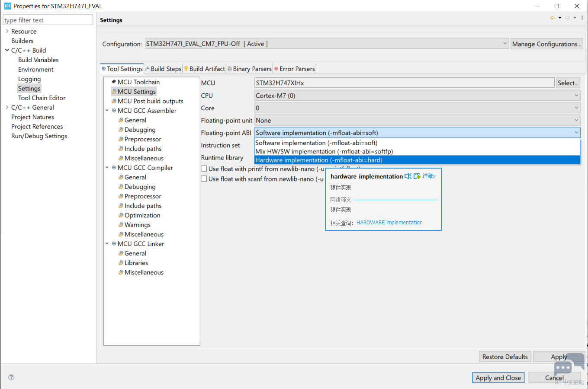This screenshot has width=588, height=389.
Task: Select Miscellaneous under MCU GCC Compiler
Action: click(144, 234)
